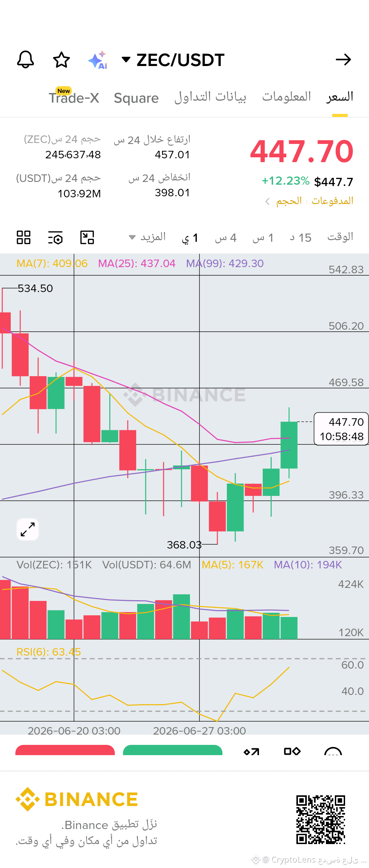Open the share/transfer arrow icon
The height and width of the screenshot is (868, 369).
251,751
